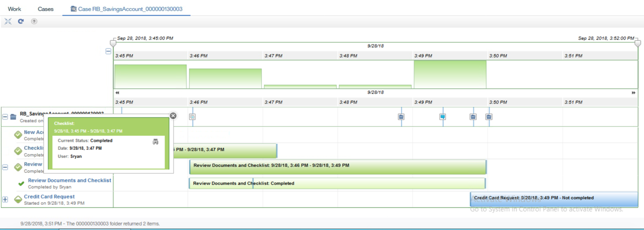Click the binoculars icon in Checklist popup
The image size is (644, 230).
pyautogui.click(x=156, y=142)
